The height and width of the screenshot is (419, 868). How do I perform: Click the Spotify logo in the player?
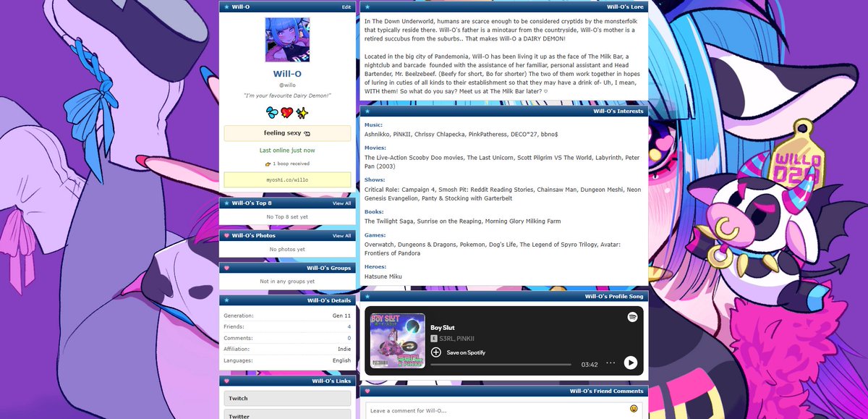point(632,318)
